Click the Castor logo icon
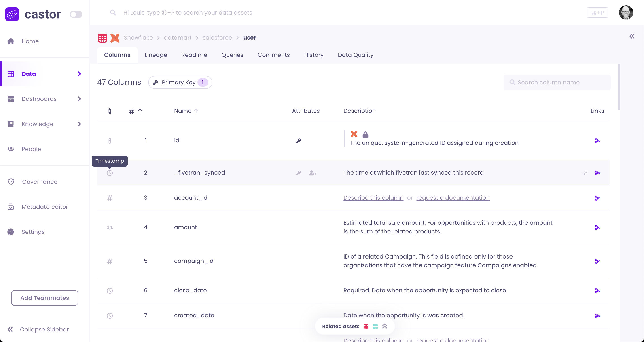Viewport: 644px width, 342px height. coord(12,14)
